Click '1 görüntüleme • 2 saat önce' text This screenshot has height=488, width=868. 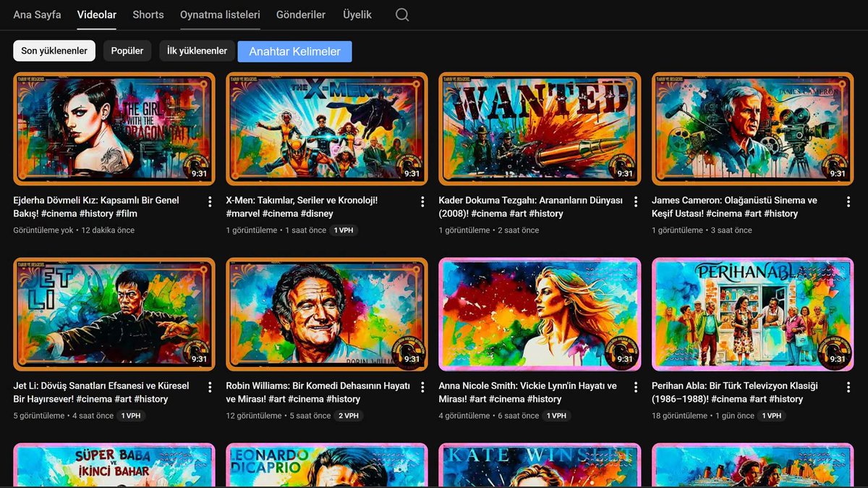pos(489,230)
